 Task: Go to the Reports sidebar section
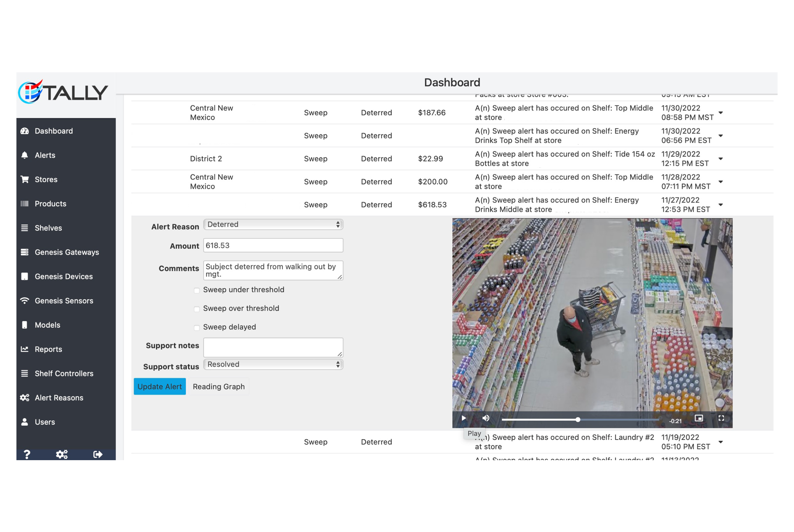click(x=48, y=349)
